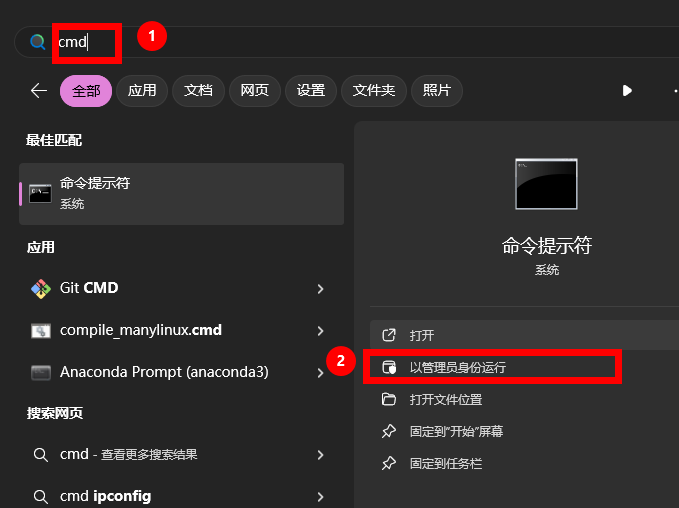This screenshot has width=679, height=508.
Task: Open the 设置 filter tab
Action: point(310,90)
